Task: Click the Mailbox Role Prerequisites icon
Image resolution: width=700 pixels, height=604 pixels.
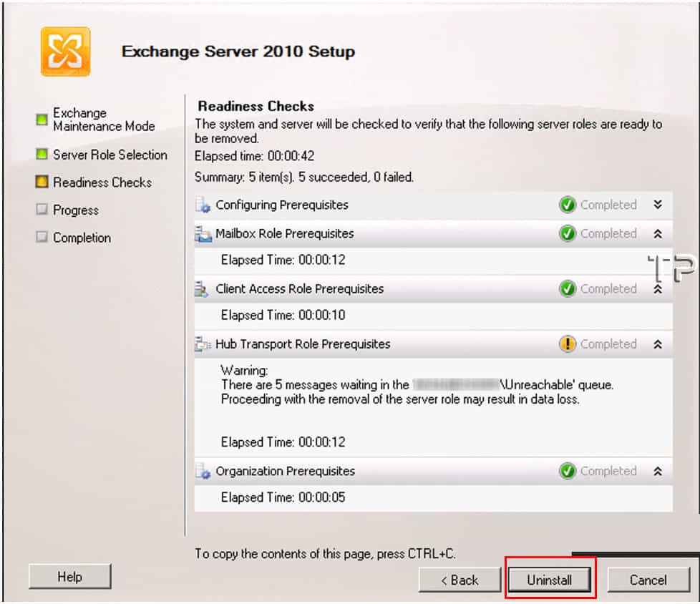Action: pyautogui.click(x=203, y=233)
